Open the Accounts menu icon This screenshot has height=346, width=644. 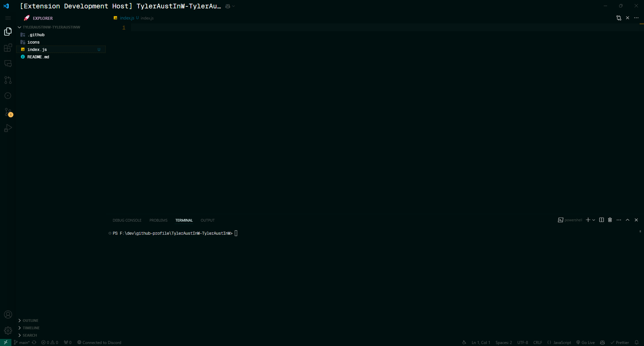[8, 314]
